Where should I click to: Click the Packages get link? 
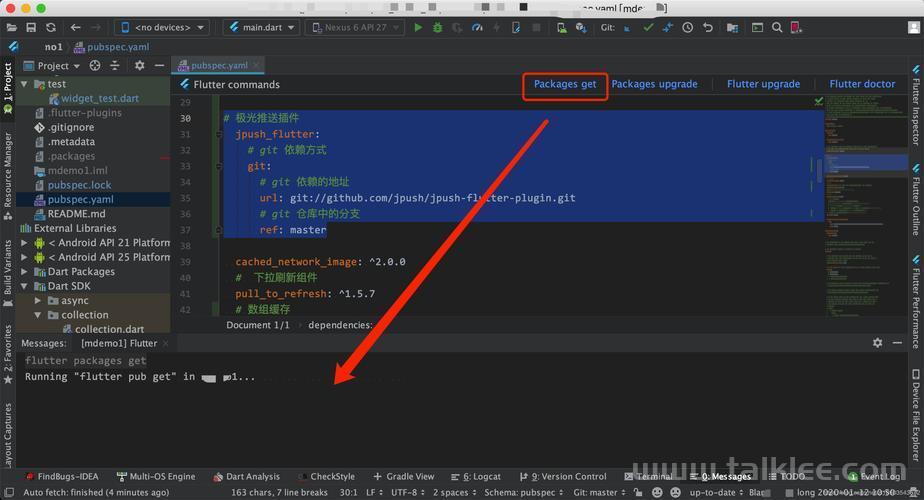point(565,84)
